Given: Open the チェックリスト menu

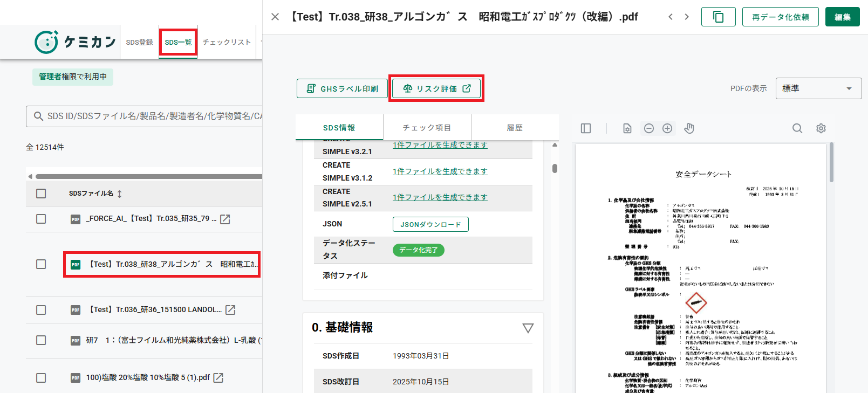Looking at the screenshot, I should pyautogui.click(x=227, y=42).
